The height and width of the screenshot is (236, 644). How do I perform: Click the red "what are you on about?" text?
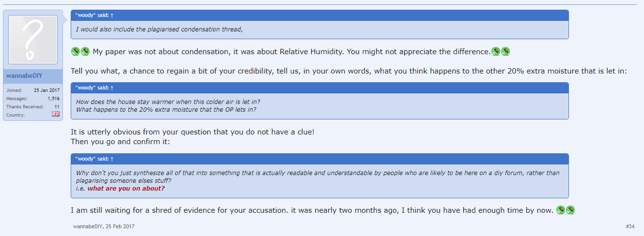(126, 188)
